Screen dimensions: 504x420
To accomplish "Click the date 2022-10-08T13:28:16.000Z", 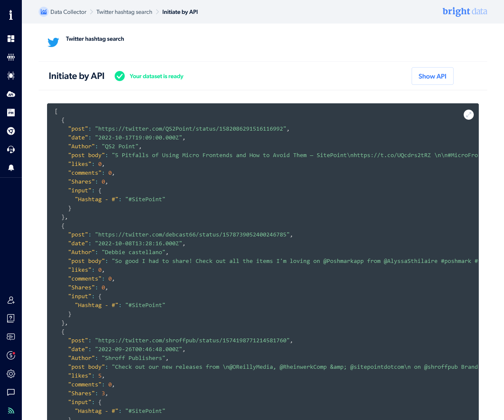I will pos(139,243).
